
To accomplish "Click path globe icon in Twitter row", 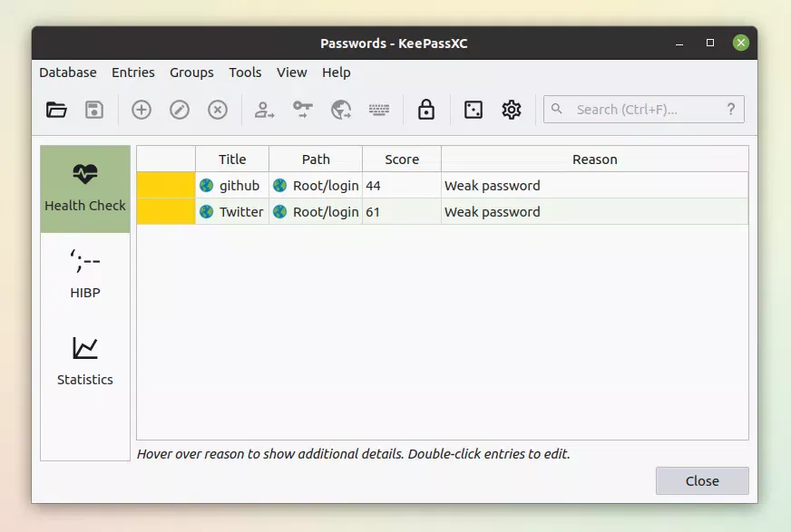I will pos(280,211).
